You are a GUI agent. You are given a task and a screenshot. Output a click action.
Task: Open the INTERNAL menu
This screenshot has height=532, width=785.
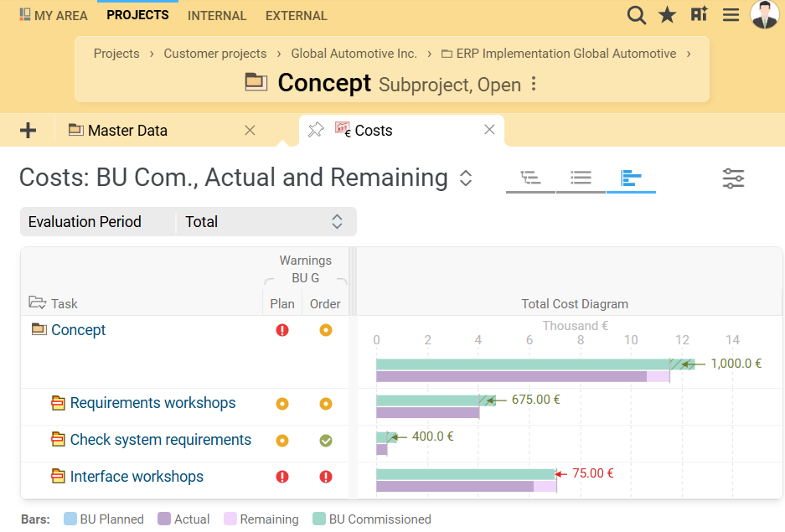(217, 16)
